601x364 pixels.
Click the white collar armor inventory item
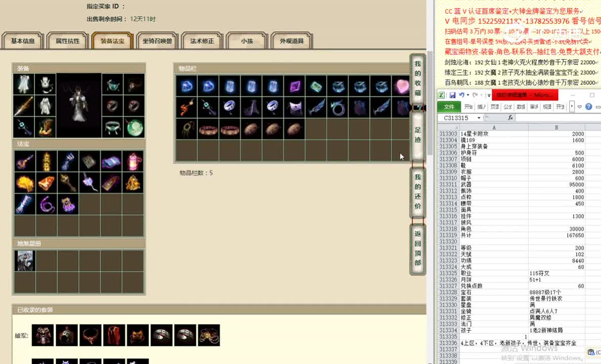[295, 108]
